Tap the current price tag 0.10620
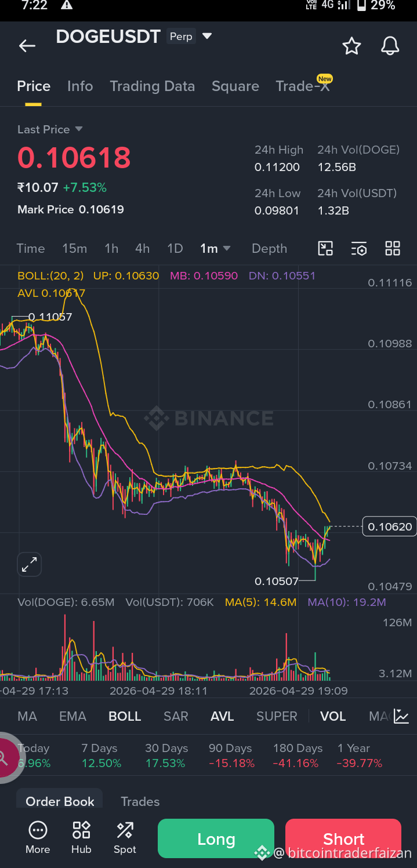The width and height of the screenshot is (417, 868). coord(390,526)
